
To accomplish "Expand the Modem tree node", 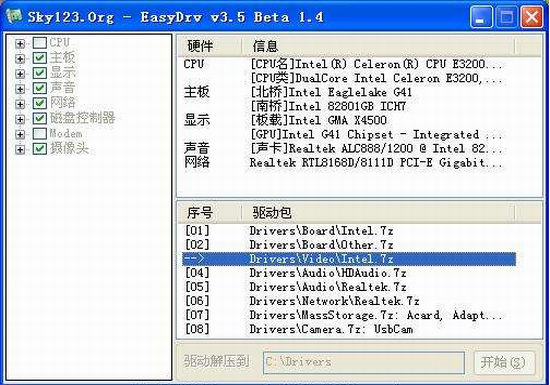I will [x=20, y=134].
